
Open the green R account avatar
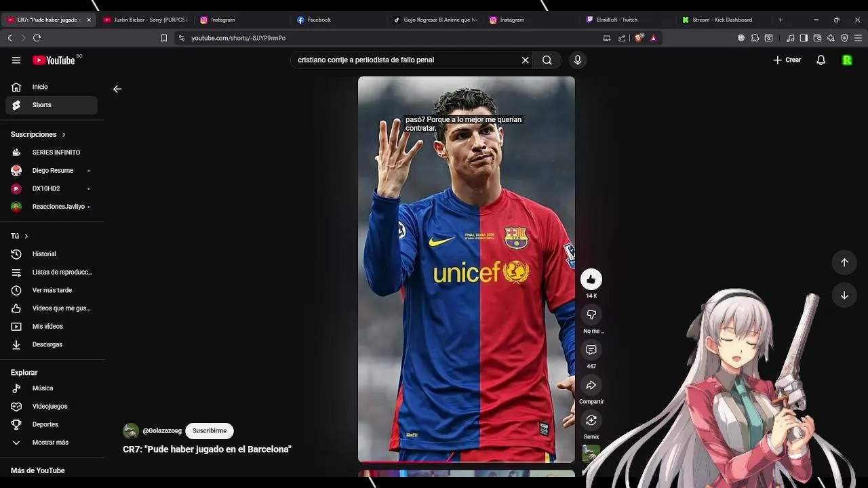[847, 60]
